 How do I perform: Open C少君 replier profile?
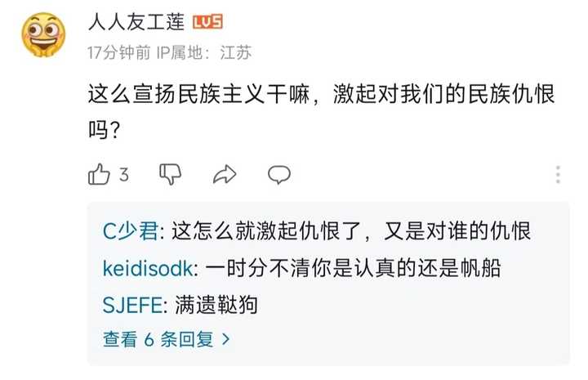pyautogui.click(x=129, y=231)
